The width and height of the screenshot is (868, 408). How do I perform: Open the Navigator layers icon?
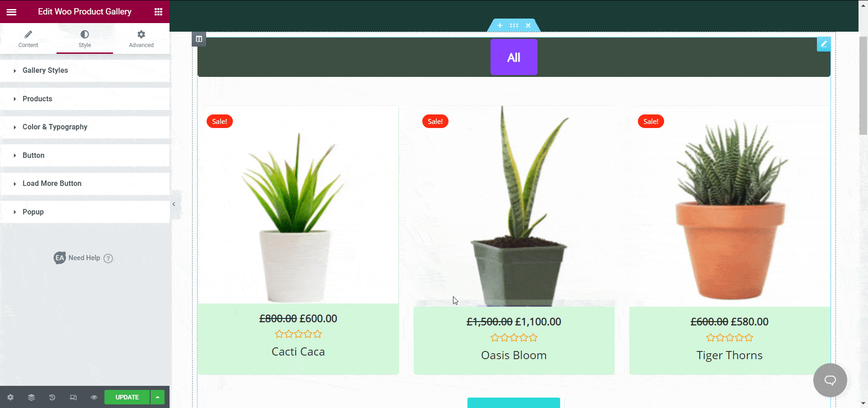pos(31,397)
